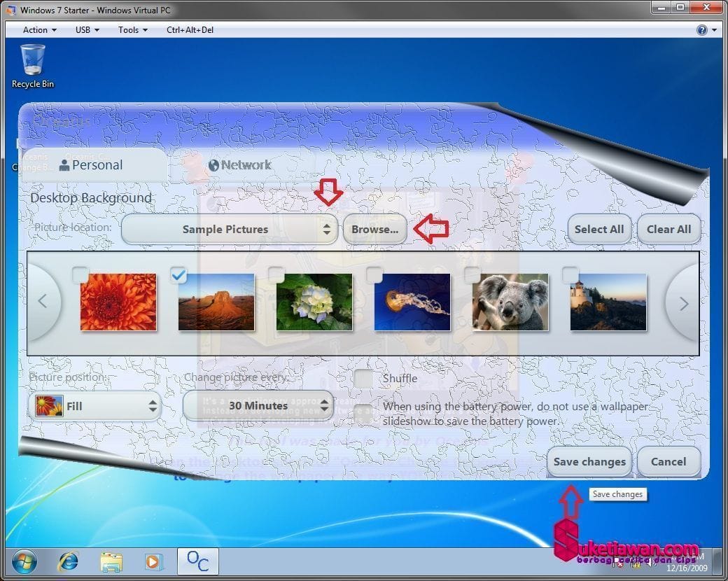The image size is (728, 581).
Task: Toggle the battery power slideshow checkbox
Action: tap(363, 414)
